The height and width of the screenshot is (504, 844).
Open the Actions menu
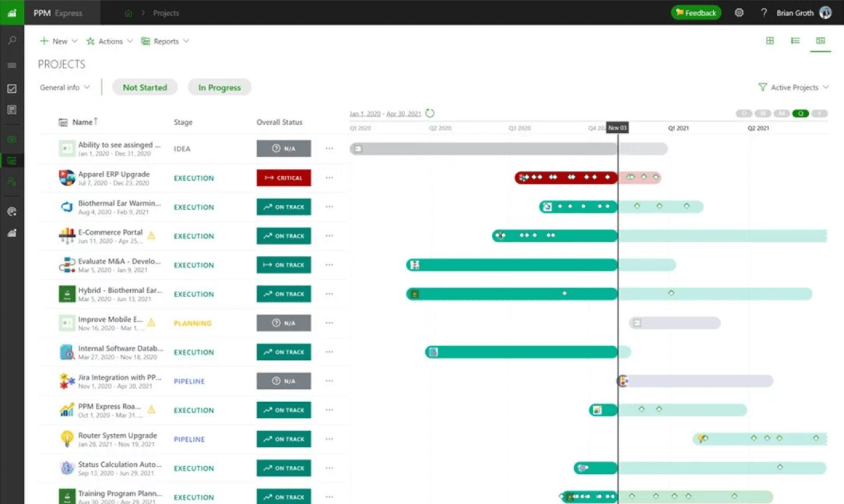point(110,41)
